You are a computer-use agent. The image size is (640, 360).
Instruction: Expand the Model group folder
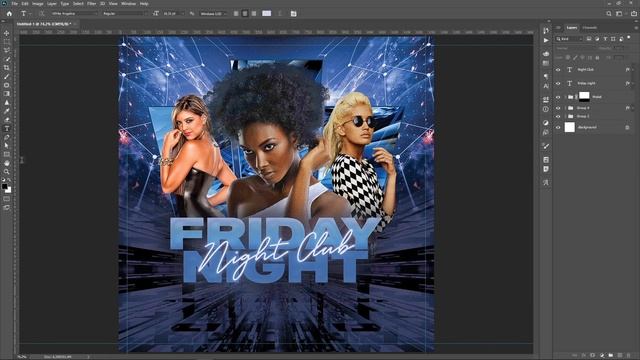coord(566,97)
